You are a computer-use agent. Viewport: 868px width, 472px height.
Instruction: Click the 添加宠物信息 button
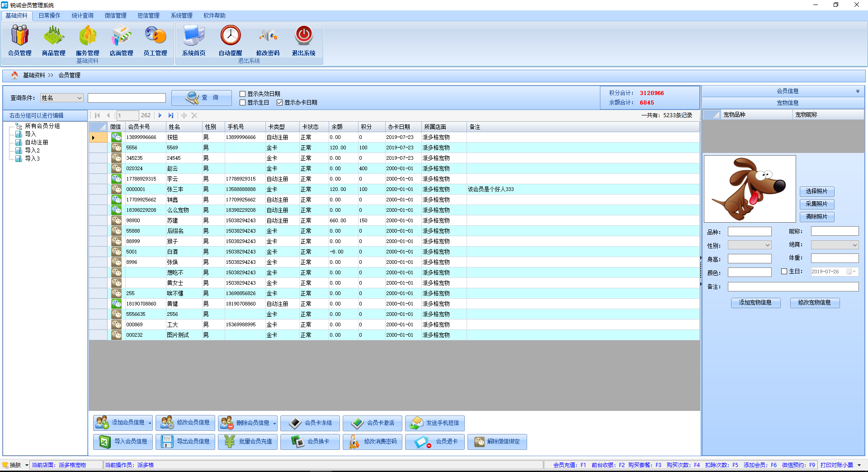(x=755, y=303)
